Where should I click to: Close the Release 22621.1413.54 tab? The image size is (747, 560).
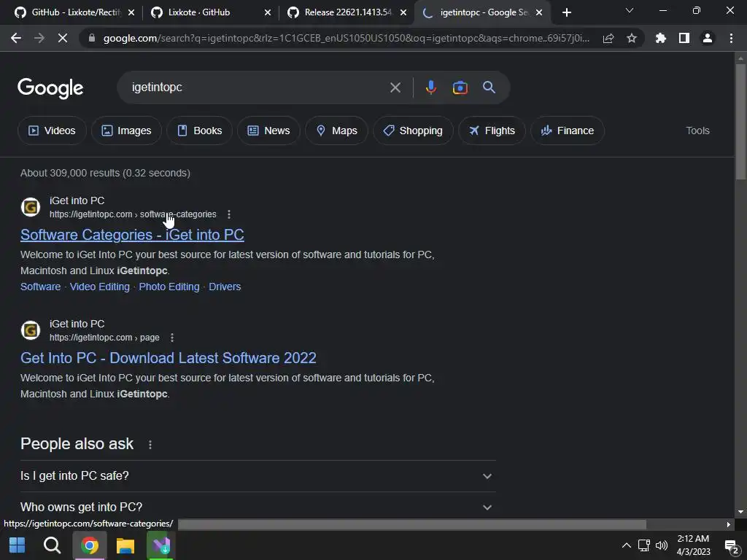pyautogui.click(x=403, y=12)
